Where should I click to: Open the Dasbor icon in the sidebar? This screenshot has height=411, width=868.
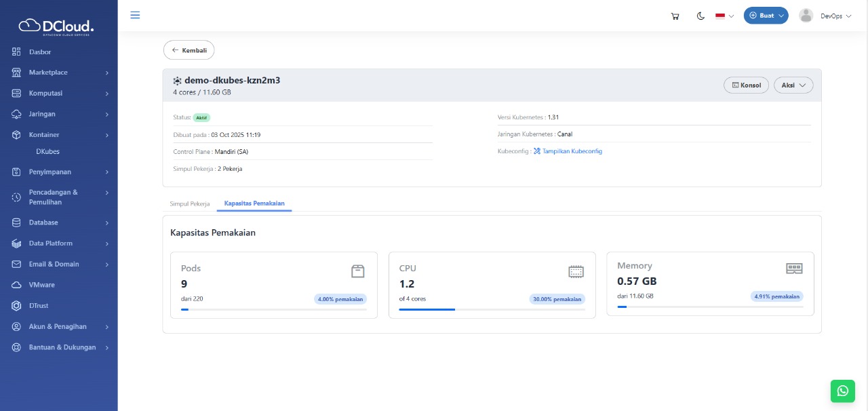16,52
